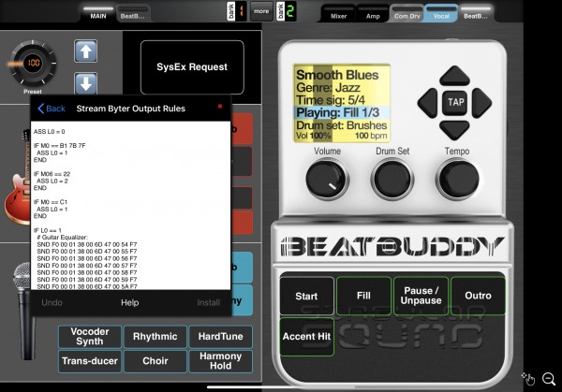This screenshot has width=562, height=392.
Task: Click the 'ASS L0 = 0' rule line
Action: click(50, 132)
